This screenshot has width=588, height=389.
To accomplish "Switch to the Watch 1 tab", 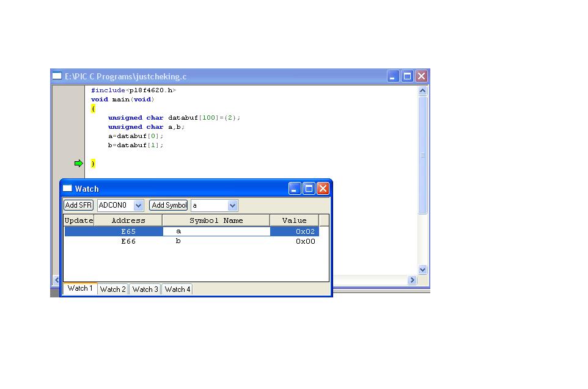I will [80, 288].
